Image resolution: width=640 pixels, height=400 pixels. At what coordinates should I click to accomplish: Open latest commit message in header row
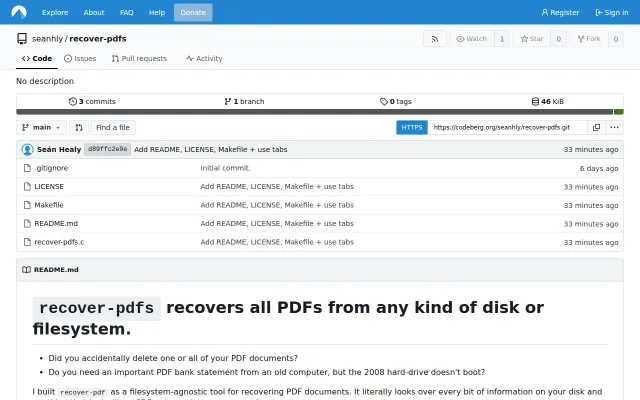click(211, 149)
